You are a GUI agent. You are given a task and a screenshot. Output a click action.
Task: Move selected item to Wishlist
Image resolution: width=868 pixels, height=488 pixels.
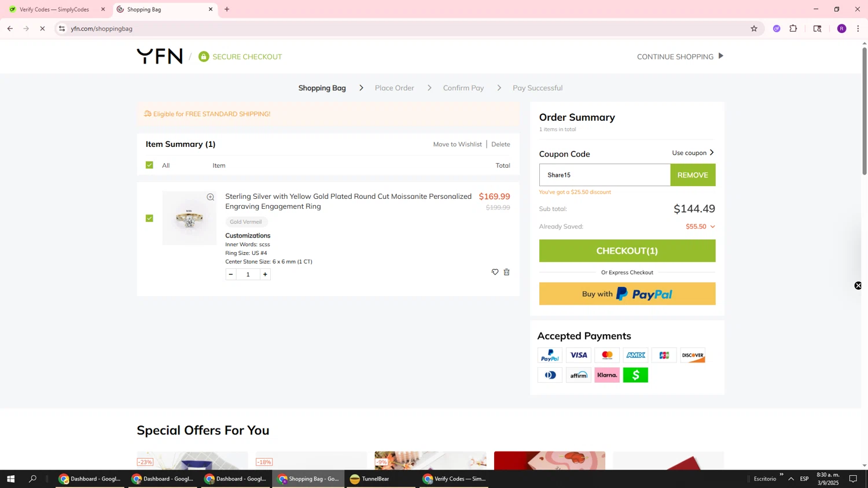coord(457,145)
